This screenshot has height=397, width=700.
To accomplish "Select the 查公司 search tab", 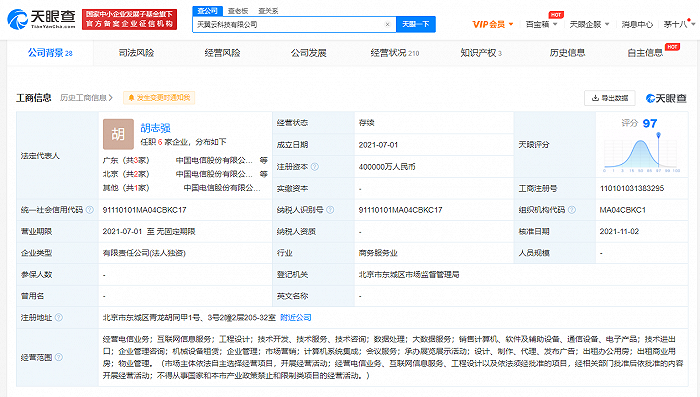I will 207,10.
